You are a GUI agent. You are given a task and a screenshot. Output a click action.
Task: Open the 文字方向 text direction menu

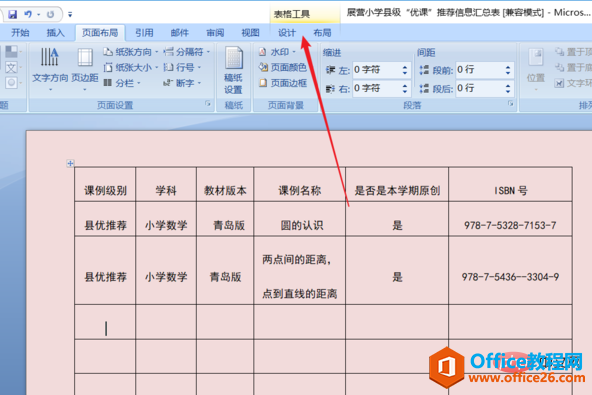50,69
